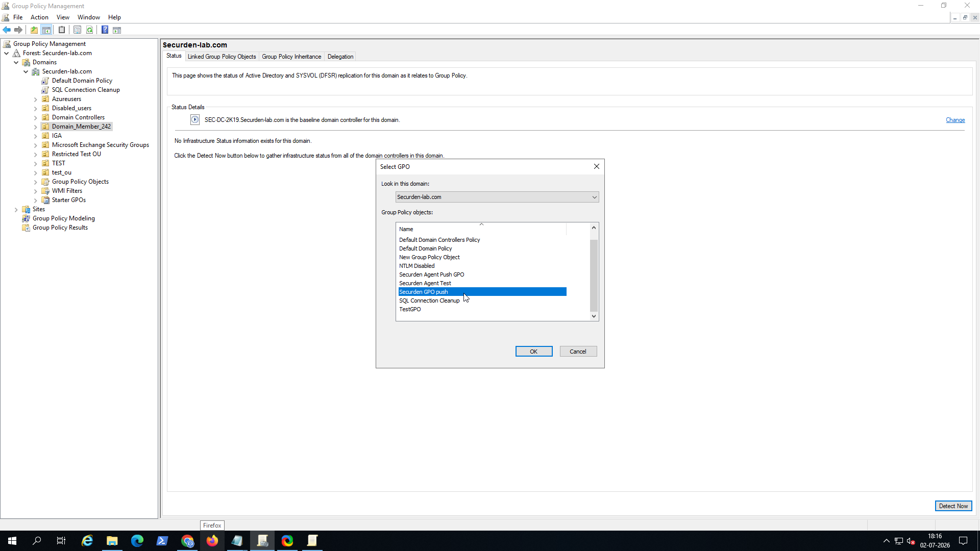Screen dimensions: 980x551
Task: Open Chrome from the taskbar
Action: coord(187,541)
